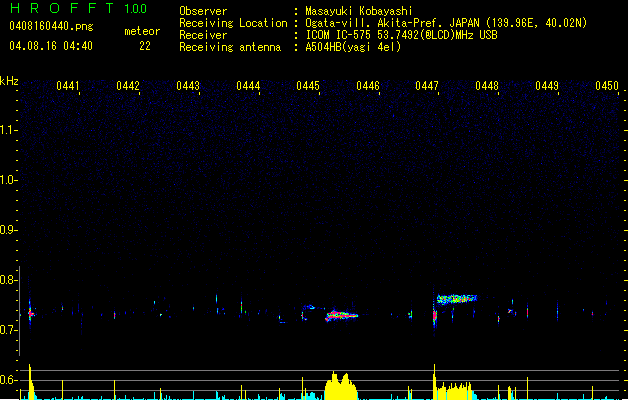Click the 0444 time marker

pos(248,86)
